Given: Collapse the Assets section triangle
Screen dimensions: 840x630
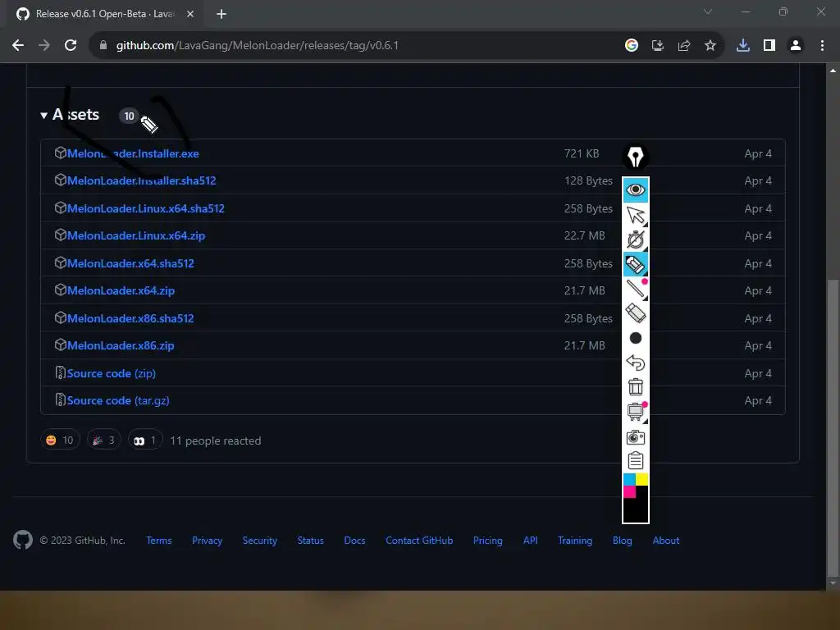Looking at the screenshot, I should 44,115.
